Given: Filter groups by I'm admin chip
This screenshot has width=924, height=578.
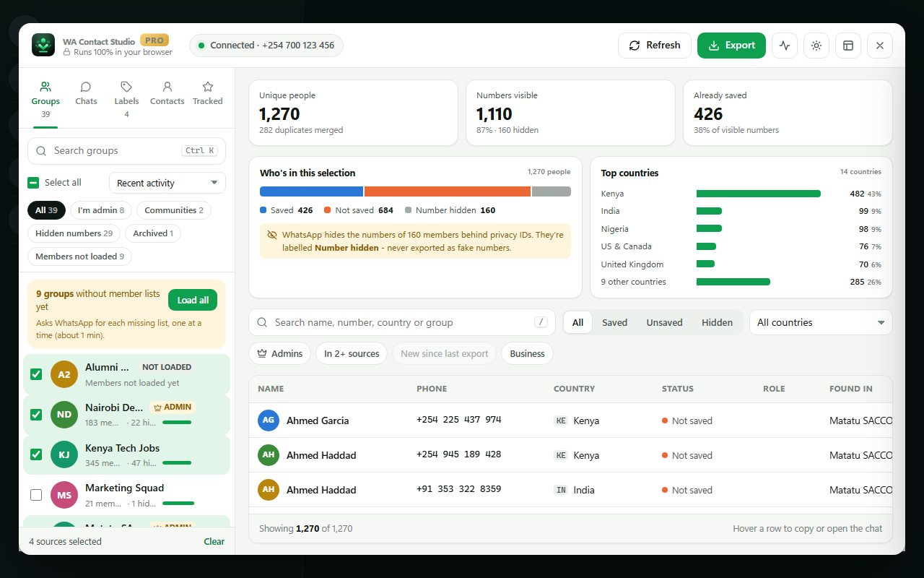Looking at the screenshot, I should point(101,210).
